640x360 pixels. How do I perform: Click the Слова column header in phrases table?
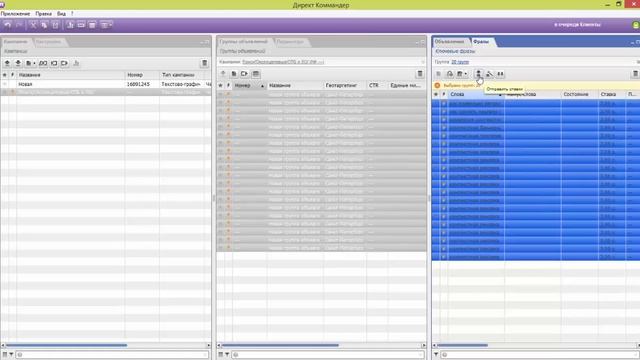click(x=476, y=94)
